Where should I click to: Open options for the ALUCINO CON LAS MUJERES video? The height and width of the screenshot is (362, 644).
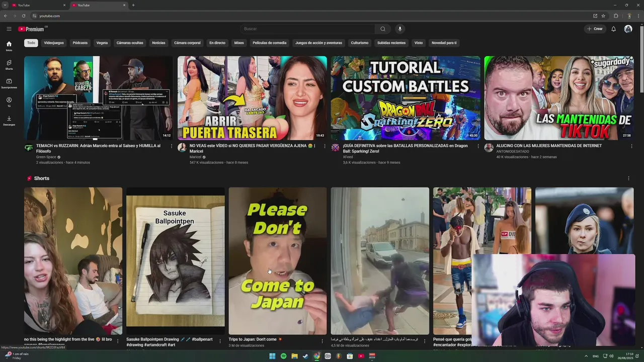pyautogui.click(x=632, y=146)
